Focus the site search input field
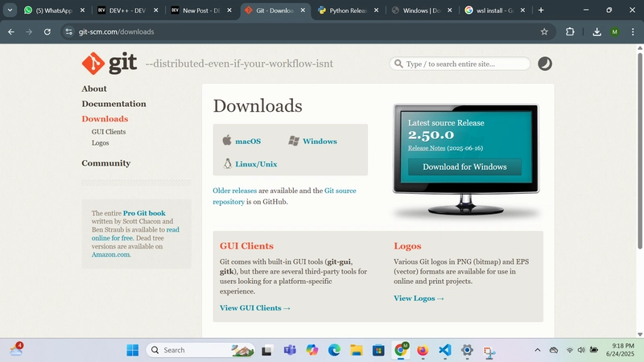Image resolution: width=644 pixels, height=362 pixels. [460, 64]
